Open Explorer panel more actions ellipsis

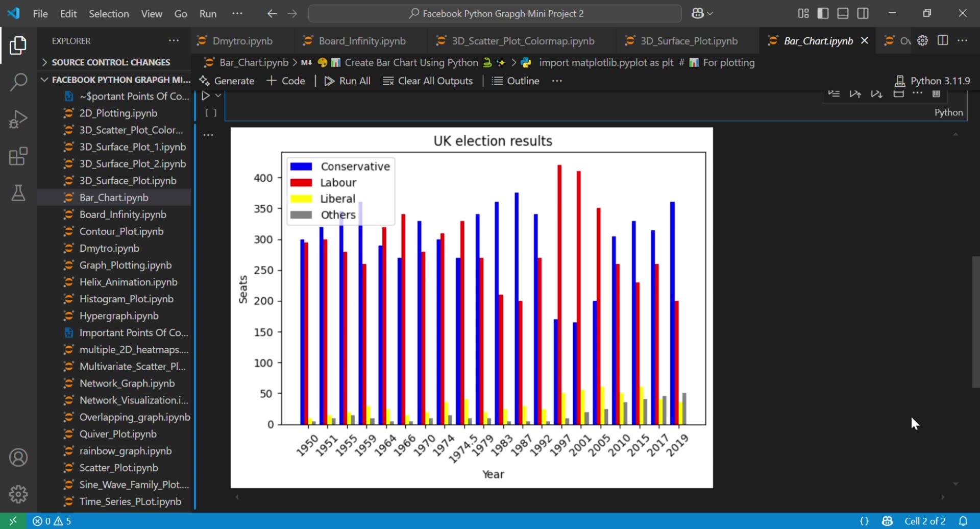pos(174,40)
